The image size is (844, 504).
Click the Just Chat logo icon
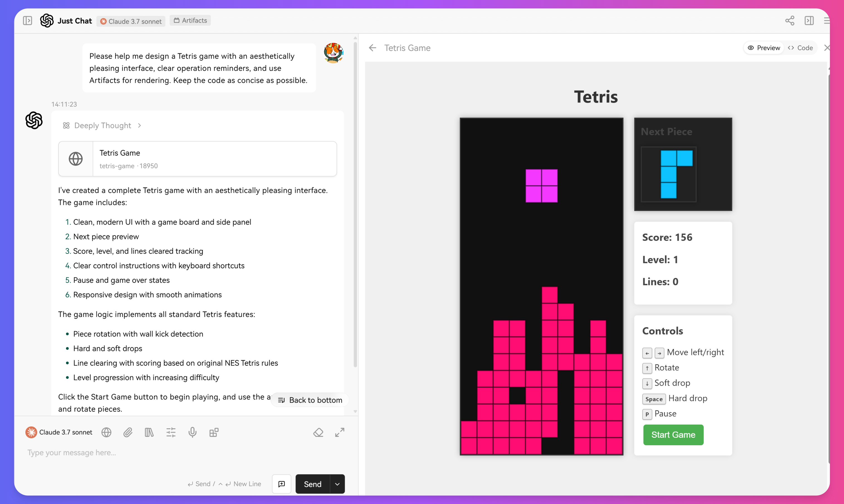tap(47, 21)
